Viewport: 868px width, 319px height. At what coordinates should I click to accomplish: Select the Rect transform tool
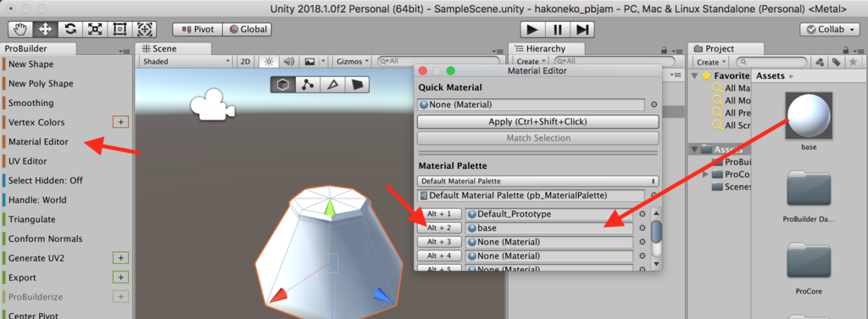(120, 29)
